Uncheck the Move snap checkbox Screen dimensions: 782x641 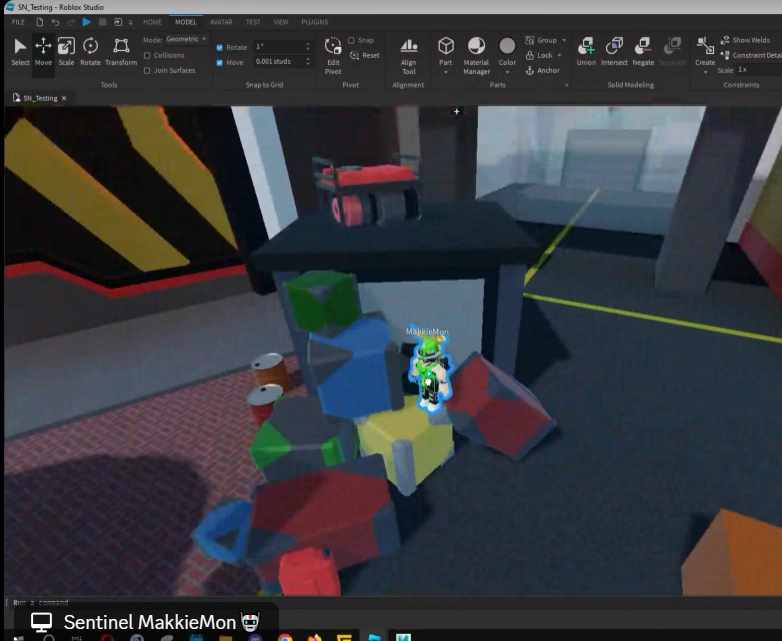pos(219,62)
